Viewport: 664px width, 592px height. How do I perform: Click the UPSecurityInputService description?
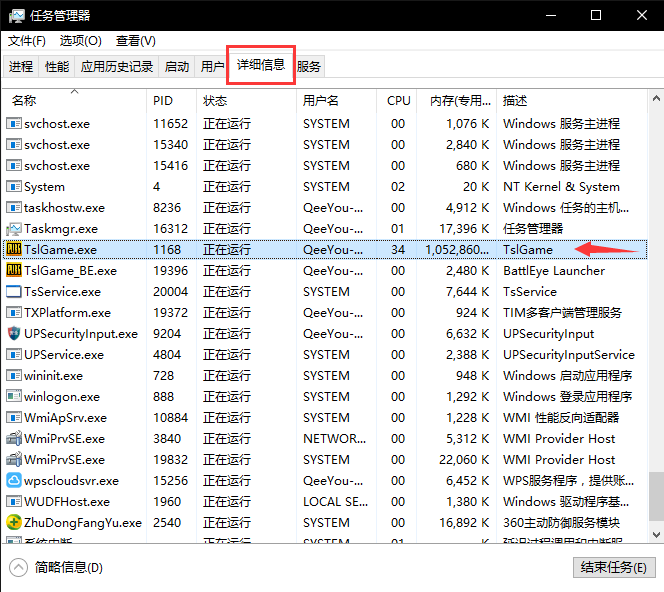pyautogui.click(x=569, y=354)
